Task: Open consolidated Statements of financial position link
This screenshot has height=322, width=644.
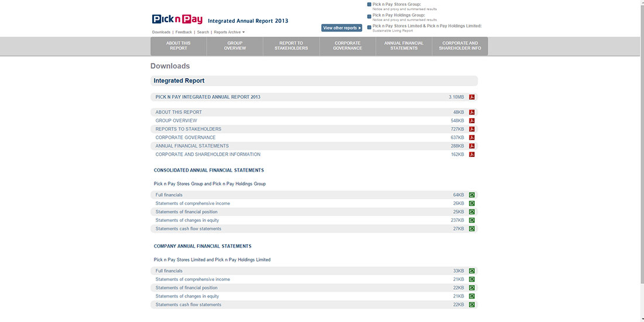Action: tap(186, 212)
